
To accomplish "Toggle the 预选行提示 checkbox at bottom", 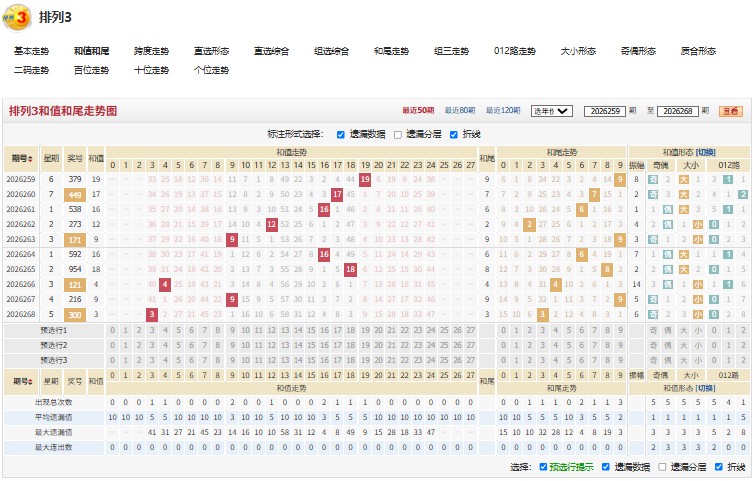I will point(543,467).
